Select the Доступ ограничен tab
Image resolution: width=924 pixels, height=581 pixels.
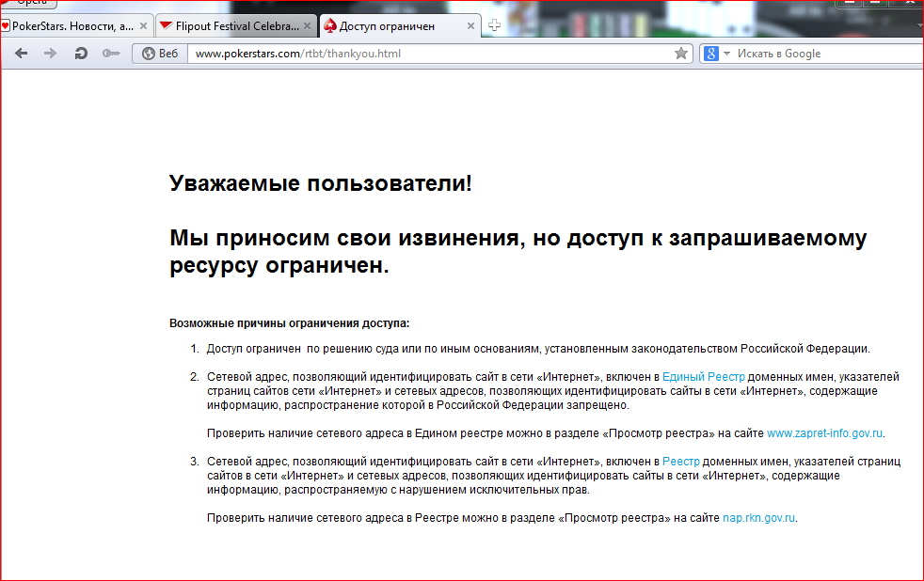point(387,26)
